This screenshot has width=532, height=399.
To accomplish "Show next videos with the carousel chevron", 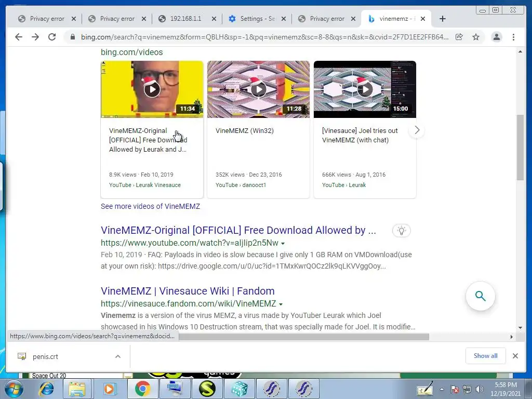I will 417,130.
